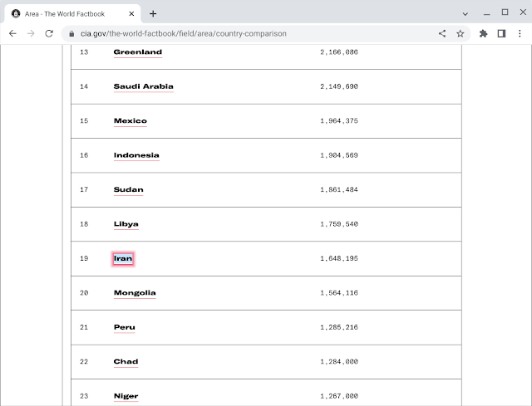Screen dimensions: 532x406
Task: Reload the page
Action: (49, 33)
